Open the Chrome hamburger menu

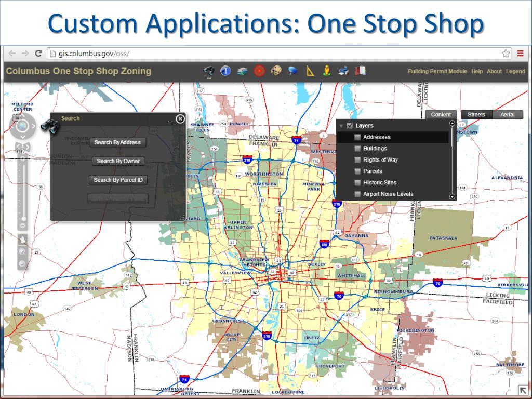[x=520, y=54]
